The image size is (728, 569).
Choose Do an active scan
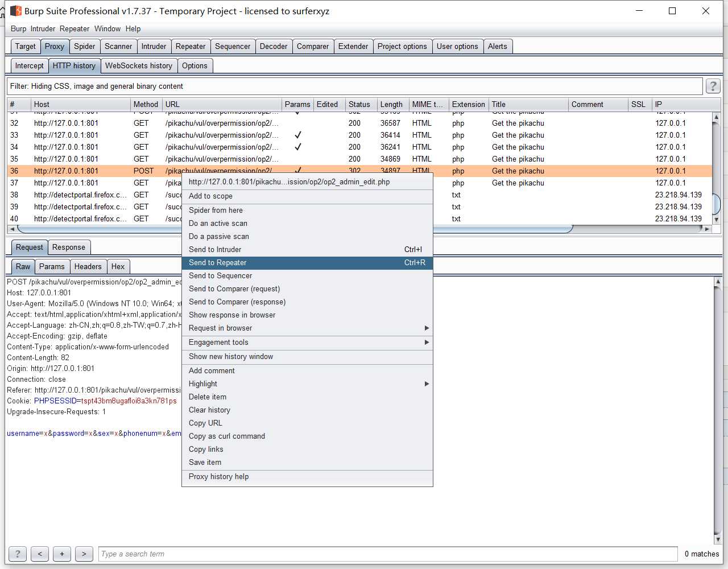point(307,223)
